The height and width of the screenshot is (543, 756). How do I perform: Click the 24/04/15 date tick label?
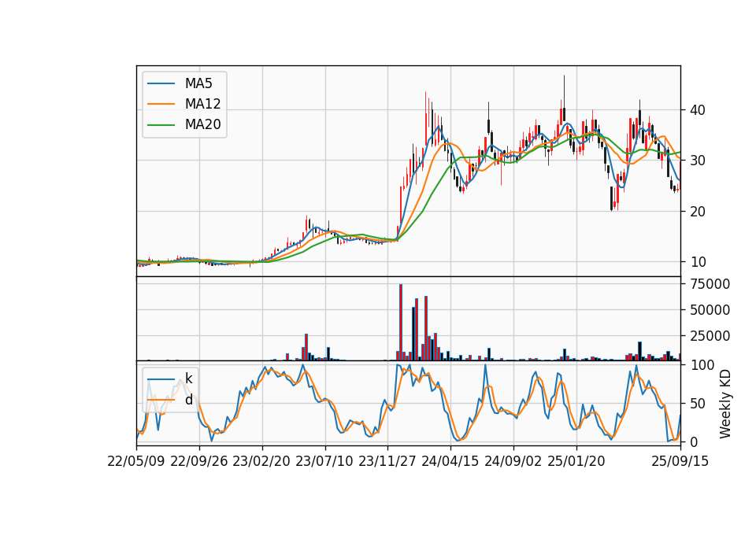tap(450, 461)
